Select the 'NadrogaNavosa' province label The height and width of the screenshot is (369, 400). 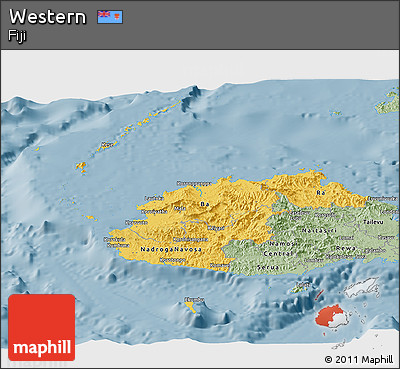171,249
